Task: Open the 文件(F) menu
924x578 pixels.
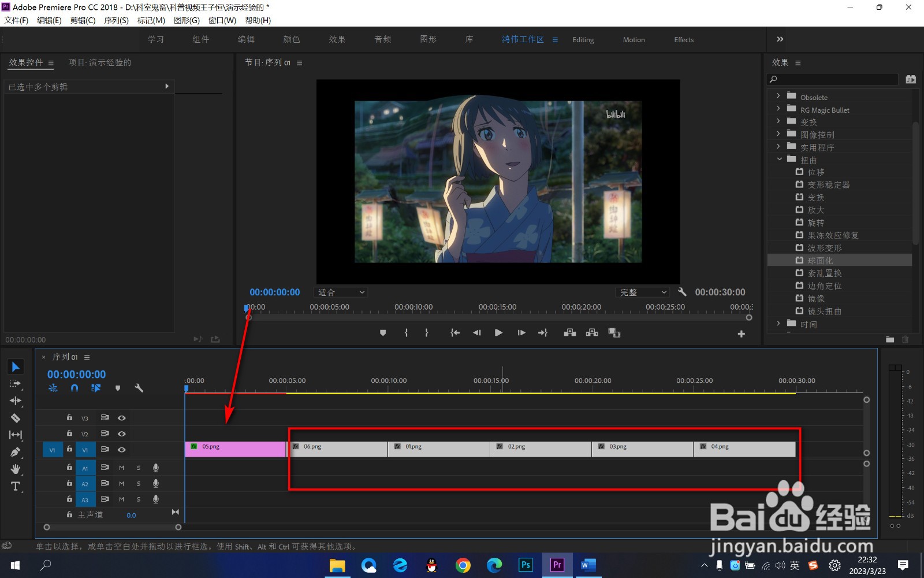Action: tap(16, 20)
